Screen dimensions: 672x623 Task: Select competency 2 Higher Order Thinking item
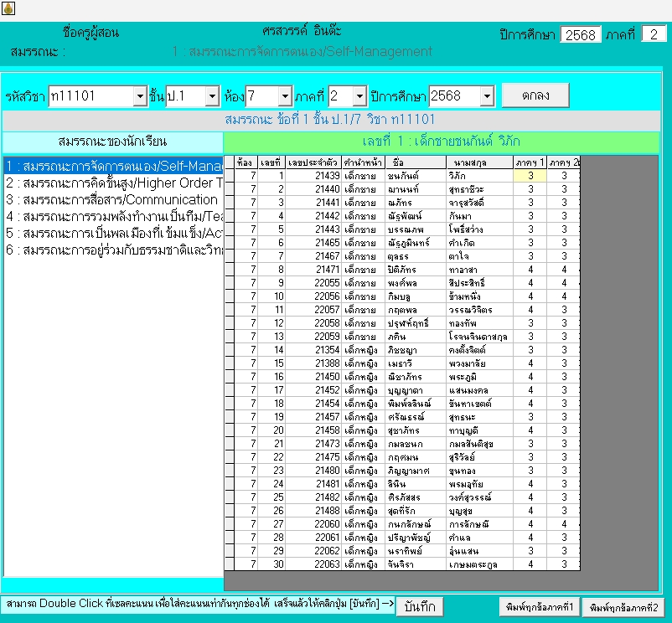113,183
